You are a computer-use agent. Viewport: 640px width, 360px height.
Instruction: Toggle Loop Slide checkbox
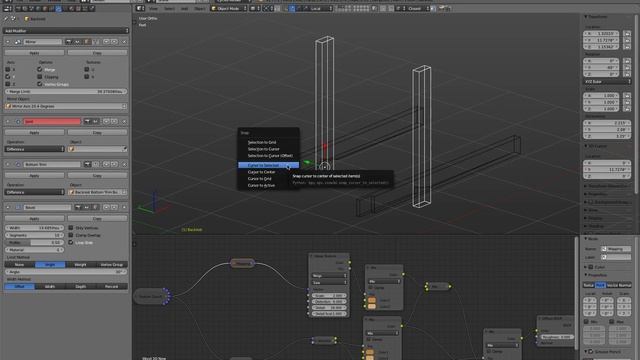[x=71, y=242]
